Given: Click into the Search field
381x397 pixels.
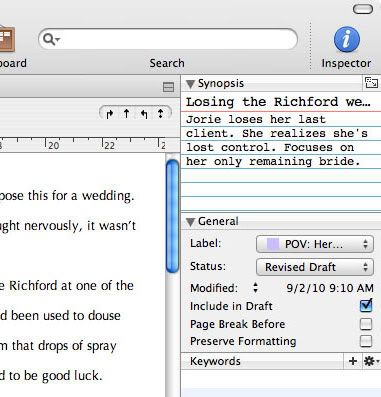Looking at the screenshot, I should [x=168, y=39].
